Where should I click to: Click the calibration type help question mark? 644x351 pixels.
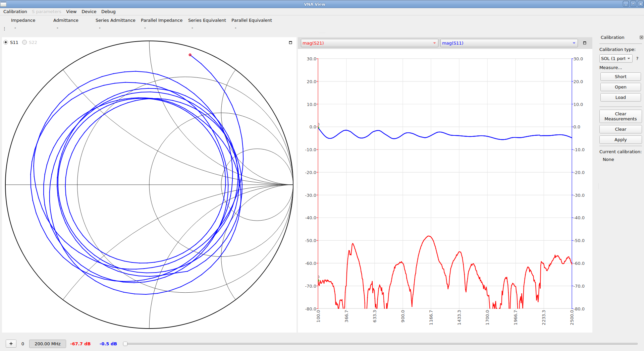(637, 58)
